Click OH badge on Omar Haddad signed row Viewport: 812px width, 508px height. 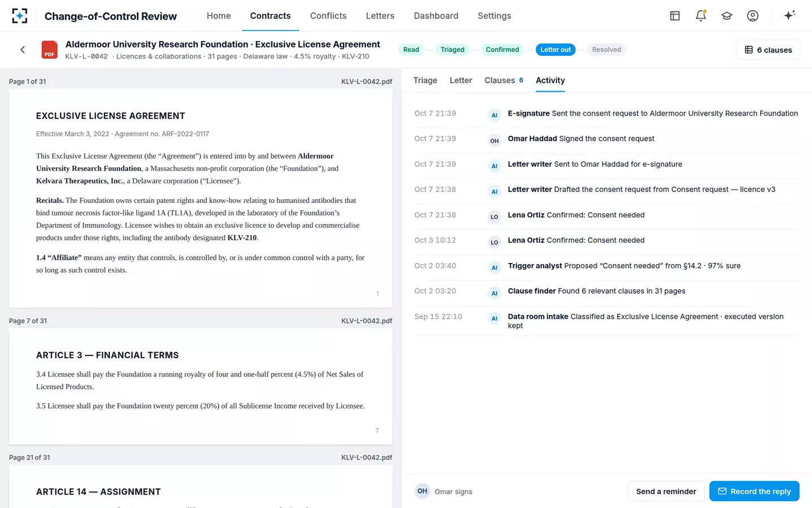pyautogui.click(x=495, y=141)
